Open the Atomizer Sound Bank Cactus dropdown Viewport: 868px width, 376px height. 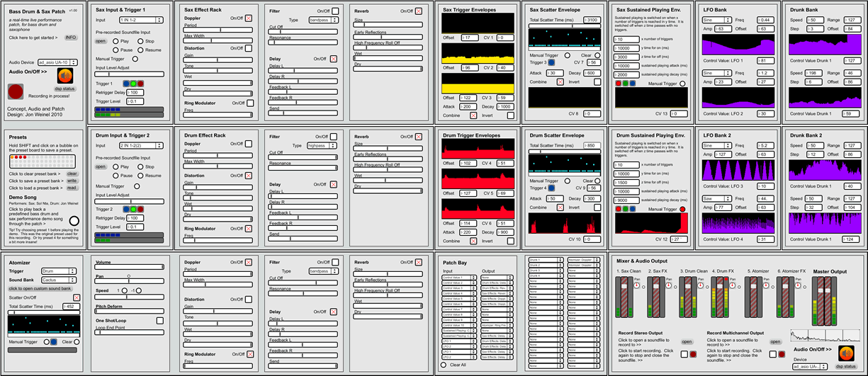(x=59, y=280)
